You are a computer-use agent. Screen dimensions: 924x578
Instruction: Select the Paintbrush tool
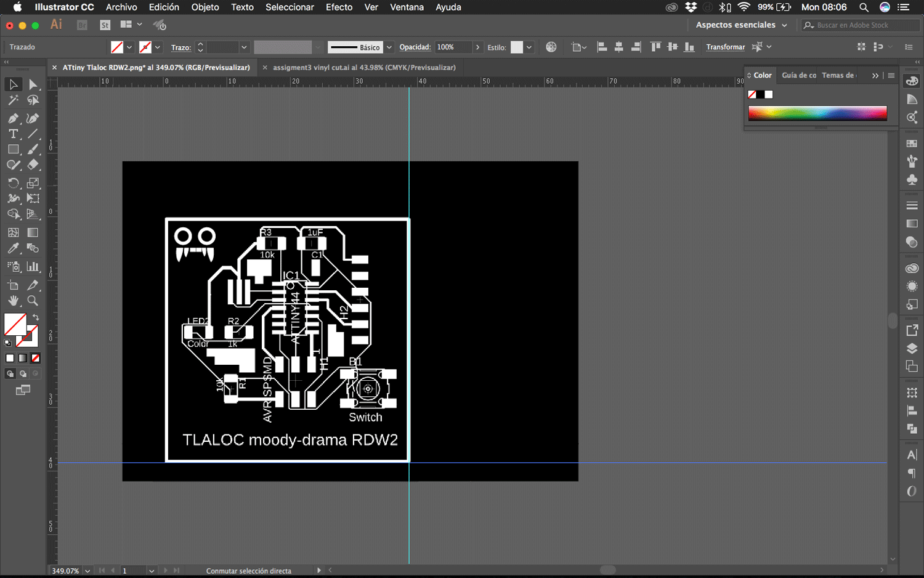tap(33, 149)
